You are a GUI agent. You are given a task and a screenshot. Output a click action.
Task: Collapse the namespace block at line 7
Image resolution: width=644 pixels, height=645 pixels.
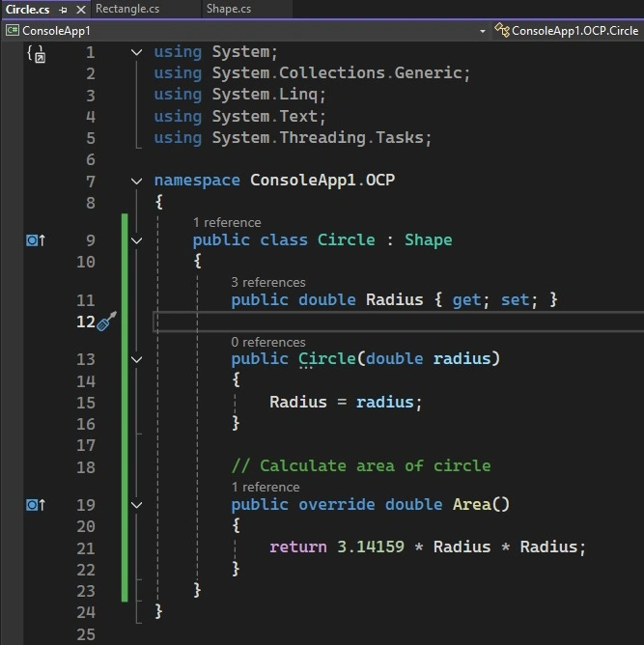point(136,181)
